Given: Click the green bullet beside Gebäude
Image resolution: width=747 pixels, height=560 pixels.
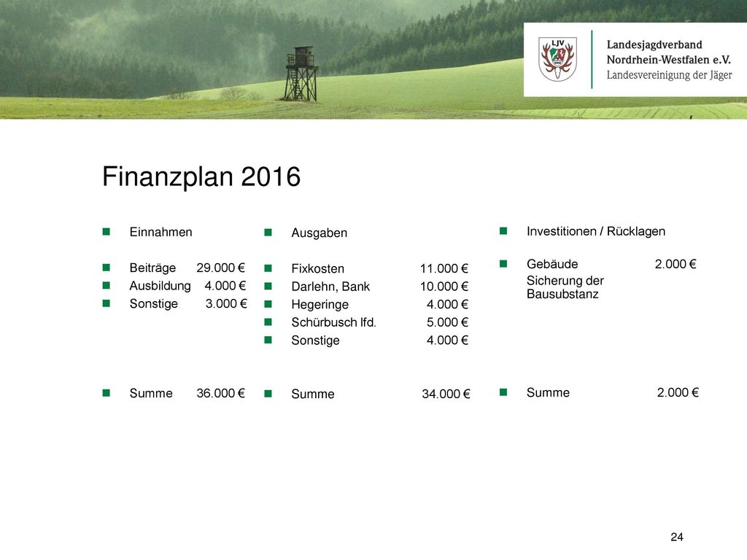Looking at the screenshot, I should click(x=503, y=264).
